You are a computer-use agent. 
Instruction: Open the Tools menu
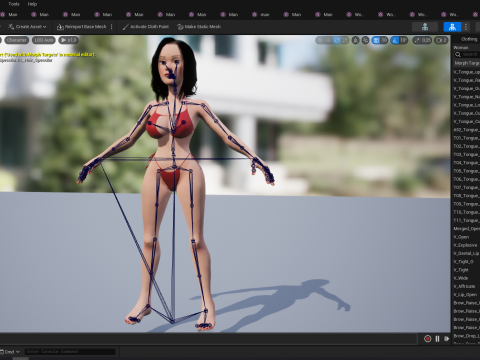[x=14, y=4]
